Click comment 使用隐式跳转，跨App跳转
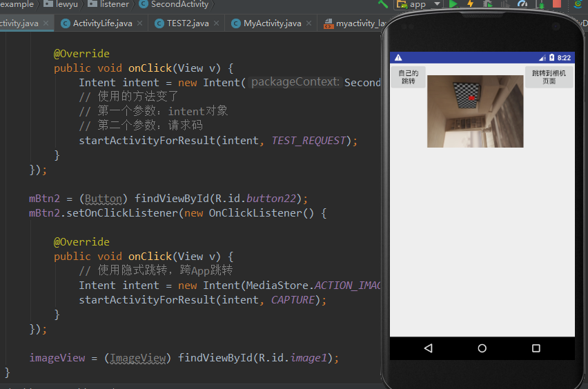Image resolution: width=588 pixels, height=389 pixels. tap(155, 270)
